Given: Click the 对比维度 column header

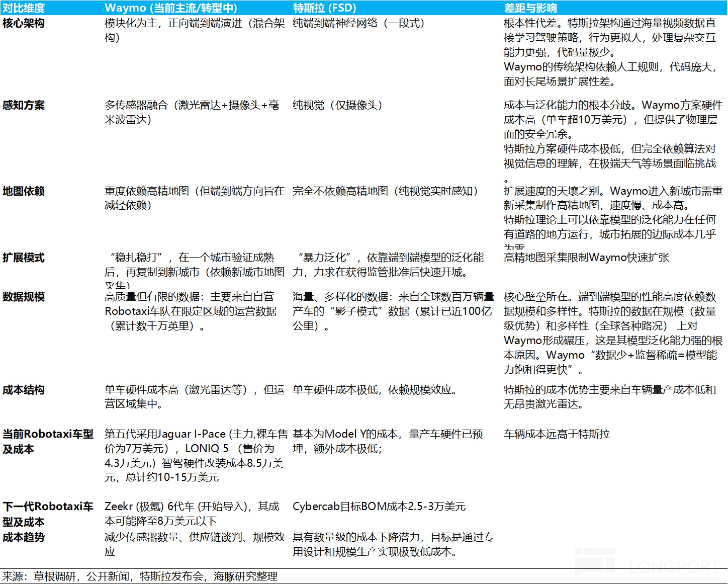Looking at the screenshot, I should pyautogui.click(x=24, y=8).
